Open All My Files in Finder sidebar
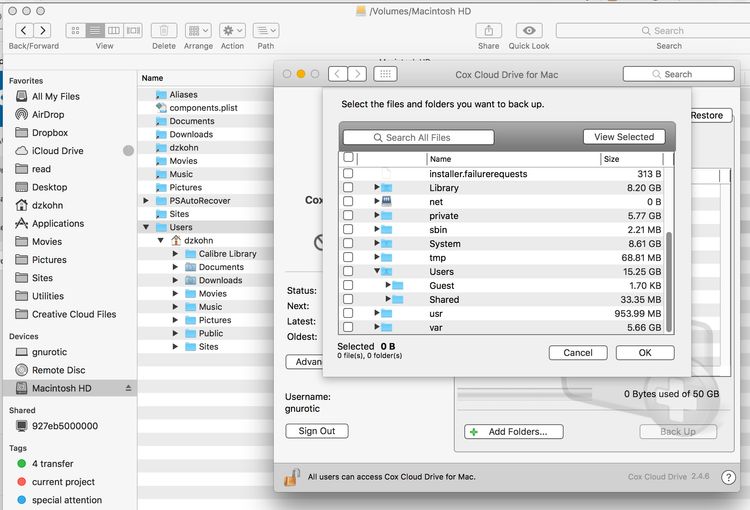Image resolution: width=750 pixels, height=510 pixels. coord(55,96)
